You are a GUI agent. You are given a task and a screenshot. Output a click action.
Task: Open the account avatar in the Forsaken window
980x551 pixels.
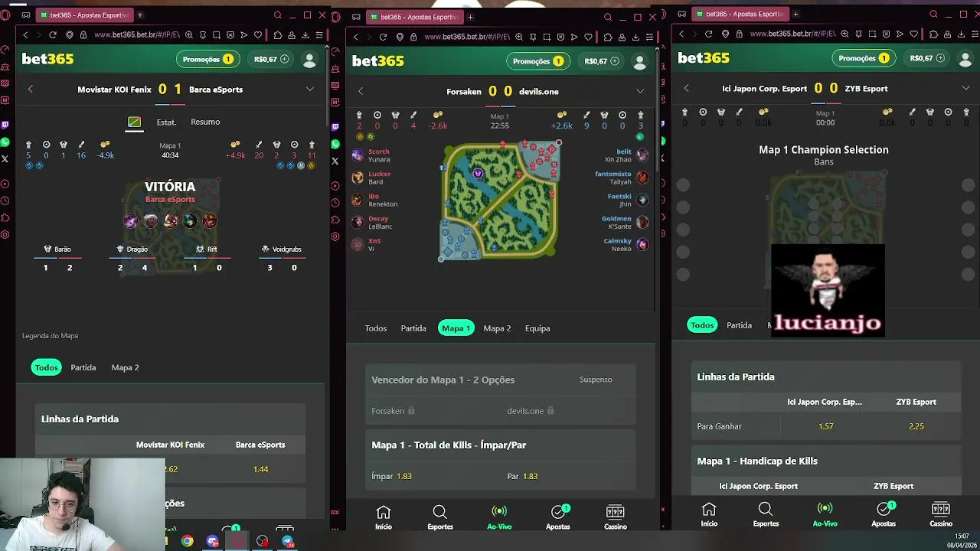point(639,62)
